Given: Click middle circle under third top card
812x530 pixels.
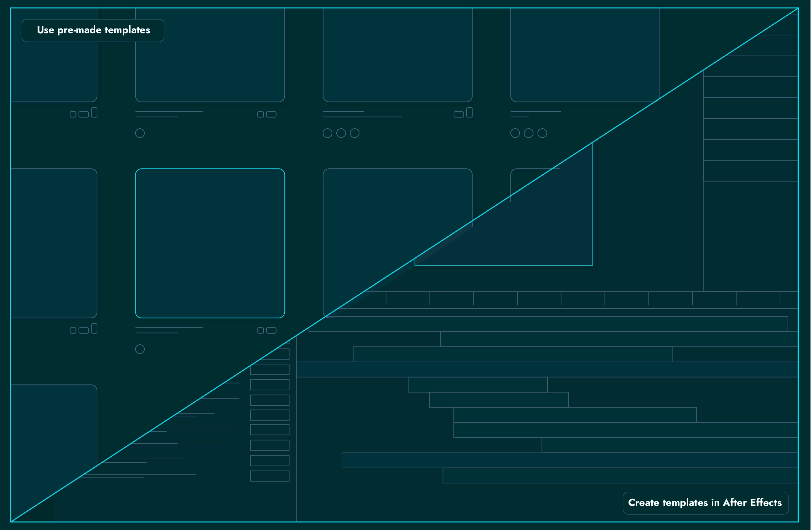Looking at the screenshot, I should 341,133.
